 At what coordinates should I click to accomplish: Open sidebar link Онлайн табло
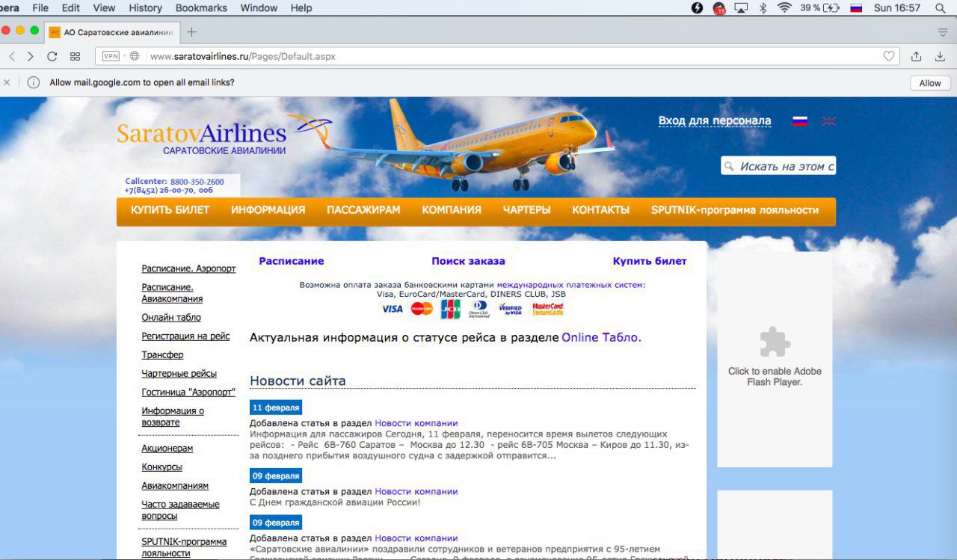click(171, 317)
